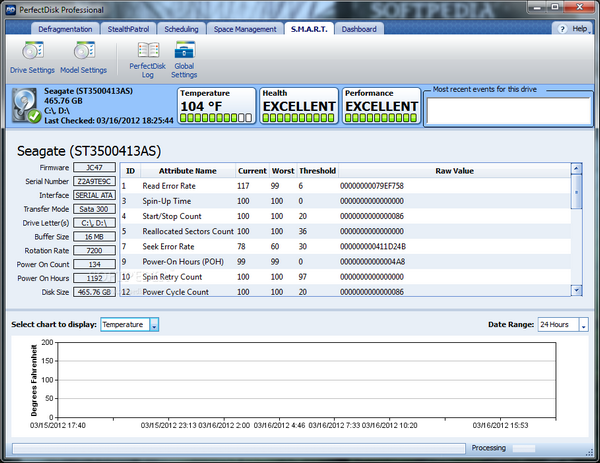
Task: Open Model Settings from the toolbar
Action: point(83,57)
